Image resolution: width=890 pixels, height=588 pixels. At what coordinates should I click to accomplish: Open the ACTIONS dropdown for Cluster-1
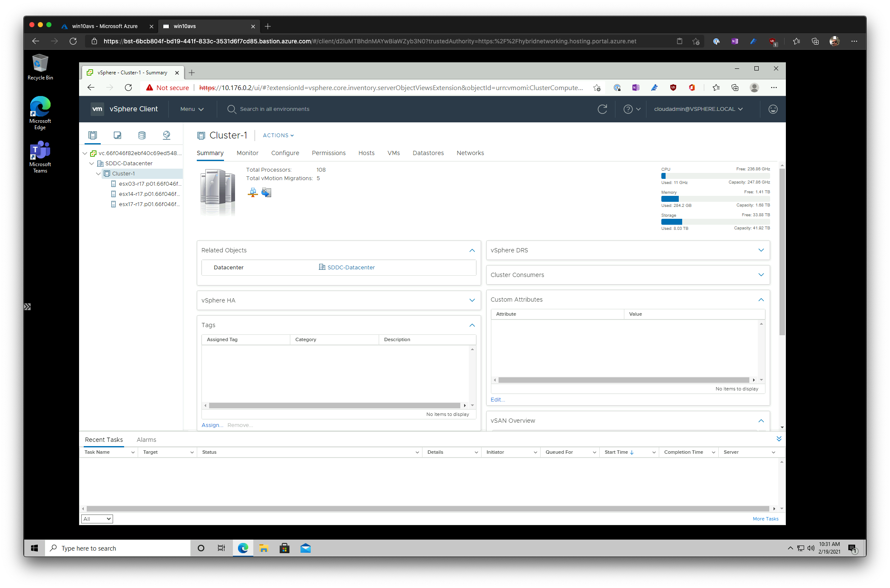click(278, 136)
